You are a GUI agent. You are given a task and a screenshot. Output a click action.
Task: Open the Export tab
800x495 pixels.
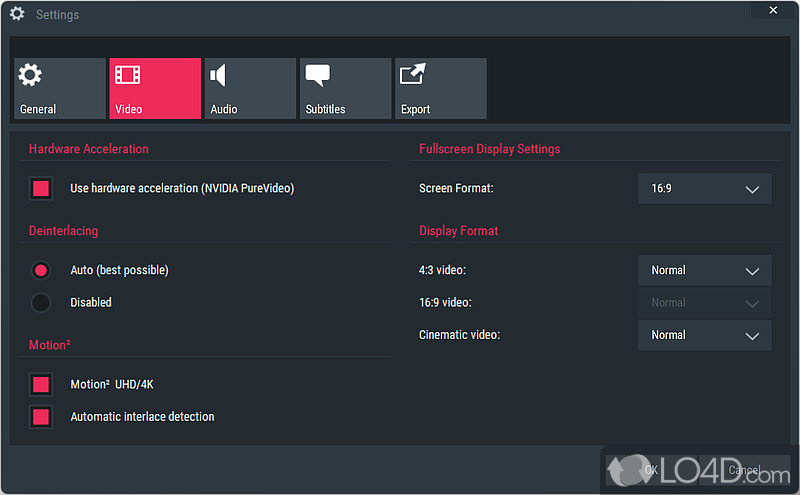(441, 88)
